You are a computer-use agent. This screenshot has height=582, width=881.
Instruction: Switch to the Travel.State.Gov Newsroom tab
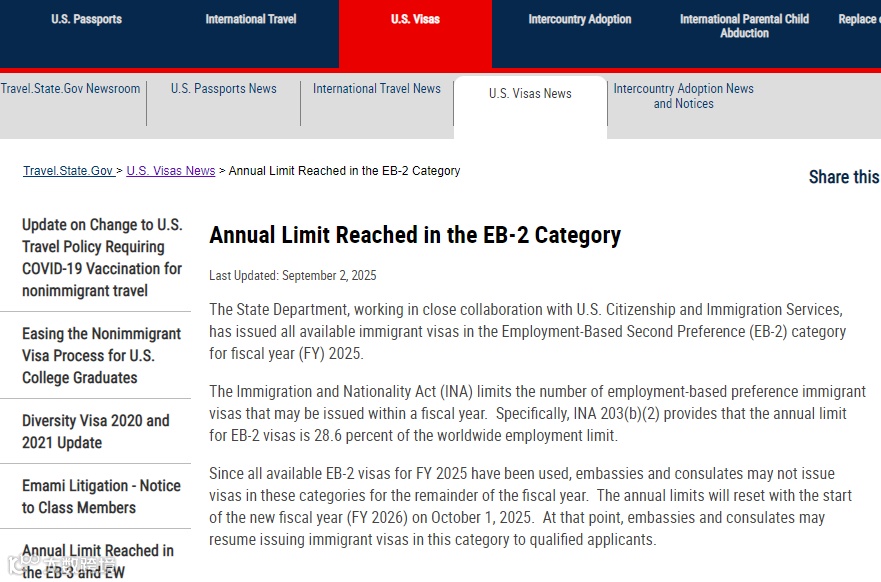point(70,89)
